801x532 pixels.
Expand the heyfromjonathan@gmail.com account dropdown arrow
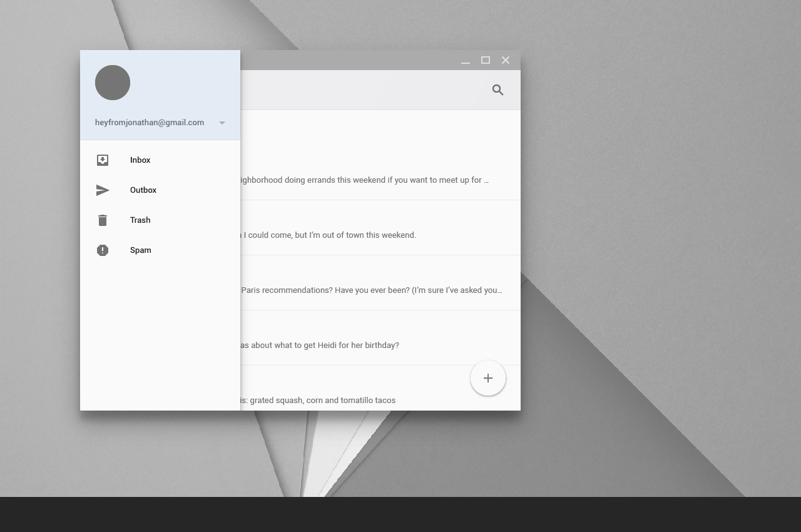[x=222, y=123]
